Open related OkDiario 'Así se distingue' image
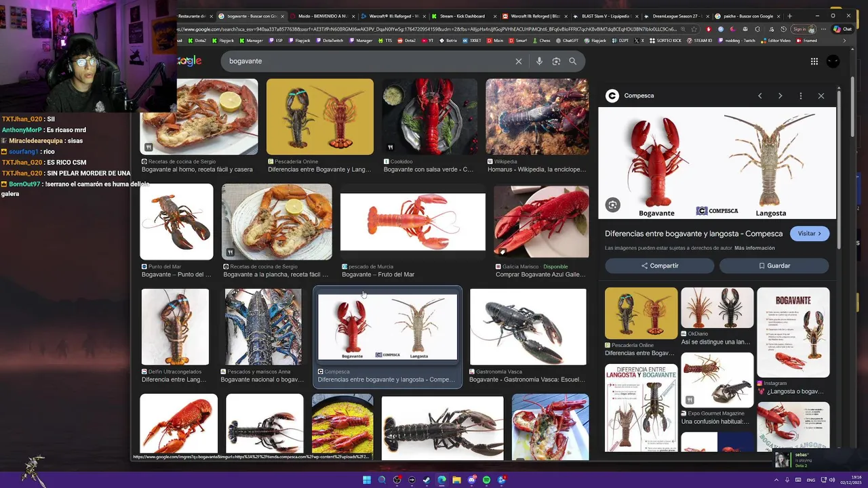 [x=717, y=308]
